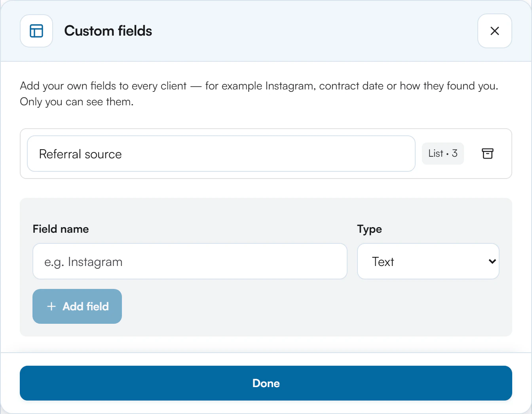Viewport: 532px width, 414px height.
Task: Click the Add field button
Action: (x=77, y=306)
